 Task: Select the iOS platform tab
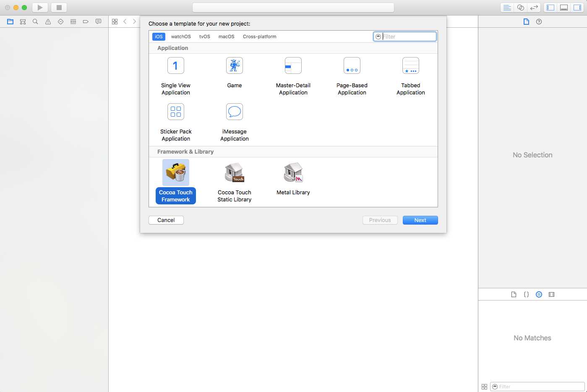(159, 37)
